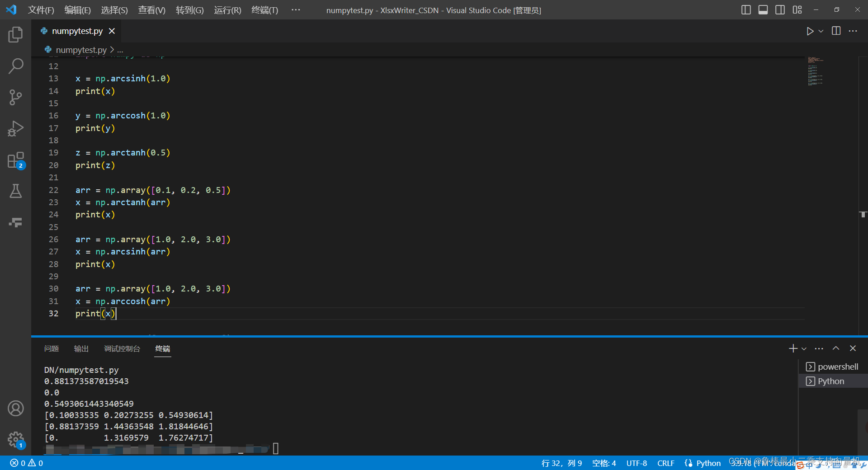This screenshot has height=470, width=868.
Task: Open the Search view
Action: point(15,66)
